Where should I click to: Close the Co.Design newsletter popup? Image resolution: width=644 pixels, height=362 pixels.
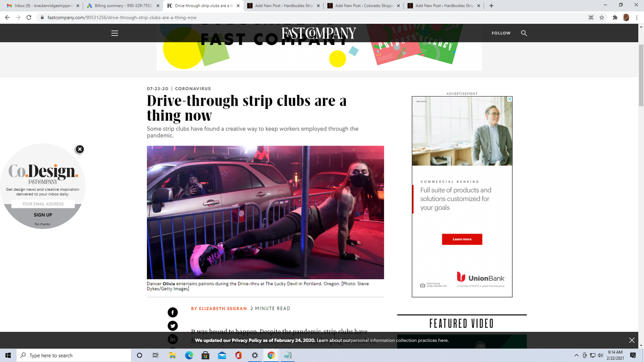click(80, 149)
